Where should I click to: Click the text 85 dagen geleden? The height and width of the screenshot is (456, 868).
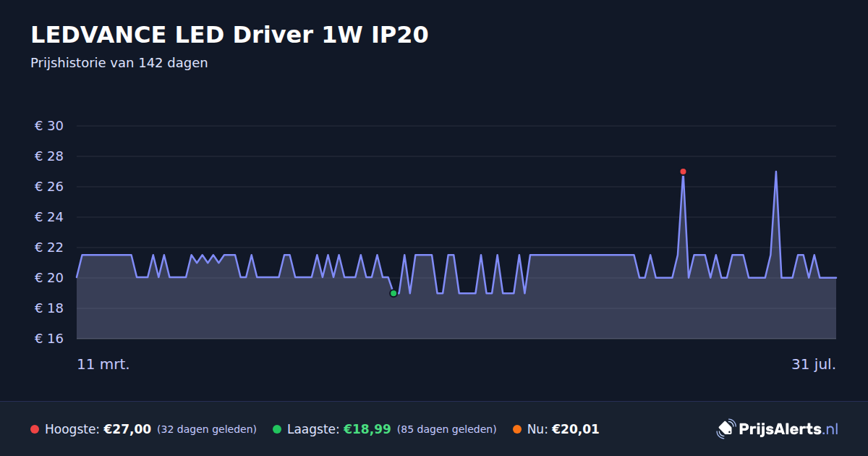tap(447, 429)
